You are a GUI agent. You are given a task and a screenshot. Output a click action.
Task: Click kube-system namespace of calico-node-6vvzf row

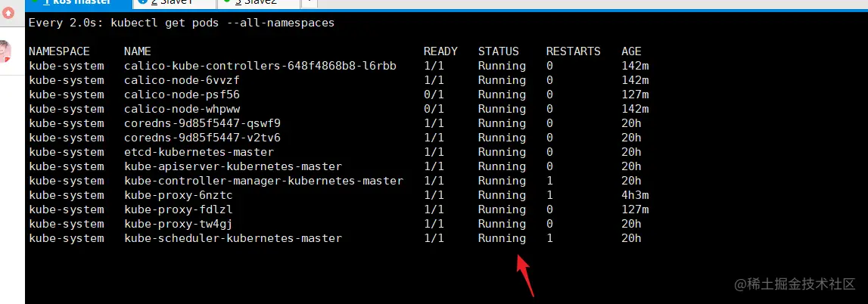coord(66,80)
